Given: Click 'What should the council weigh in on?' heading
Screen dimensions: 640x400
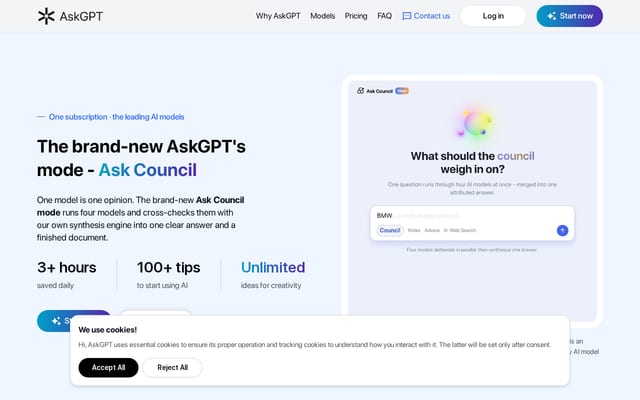Looking at the screenshot, I should pyautogui.click(x=472, y=162).
